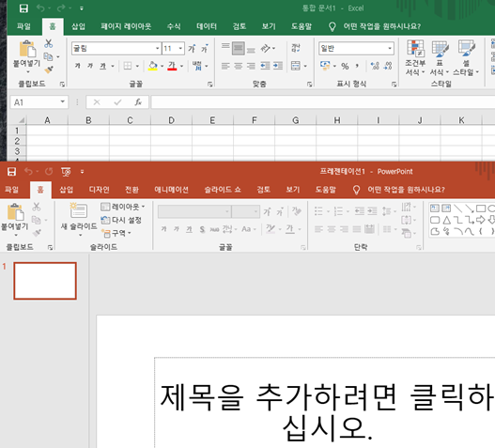Open Excel's font size dropdown showing 11
Viewport: 495px width, 448px height.
pos(180,48)
